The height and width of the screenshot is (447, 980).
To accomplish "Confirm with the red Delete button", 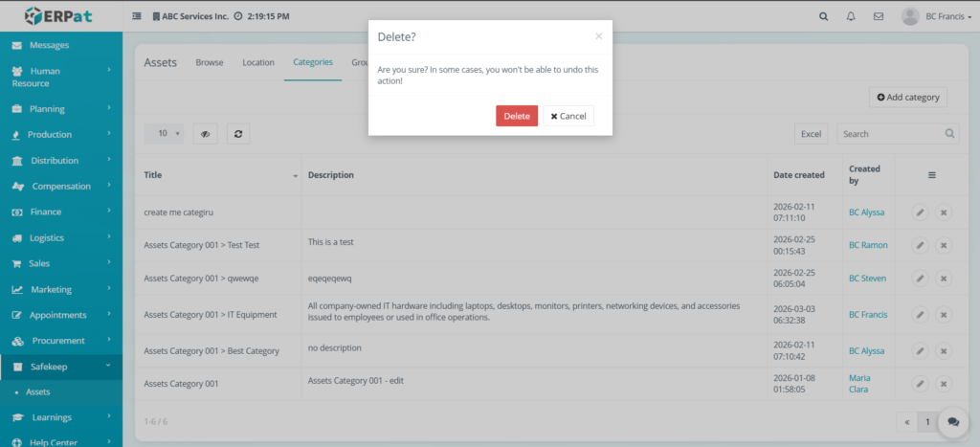I will pos(517,116).
